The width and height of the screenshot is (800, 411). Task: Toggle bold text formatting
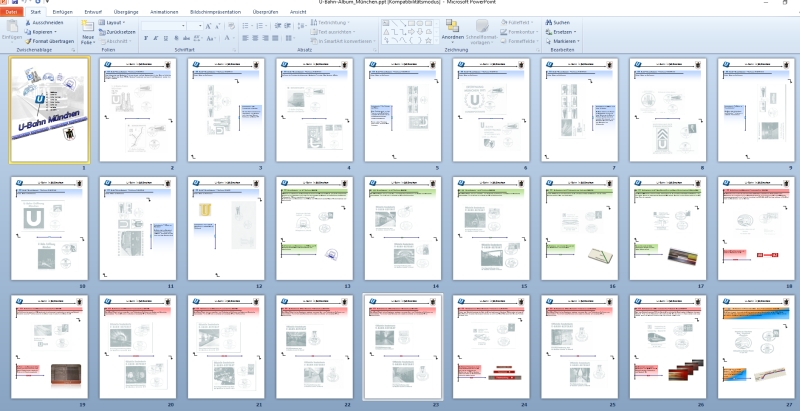click(146, 38)
